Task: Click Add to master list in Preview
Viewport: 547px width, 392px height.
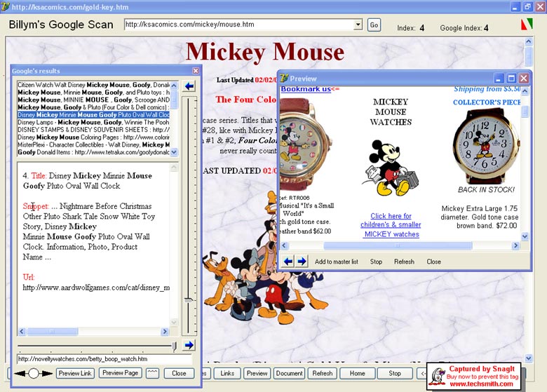Action: tap(337, 262)
